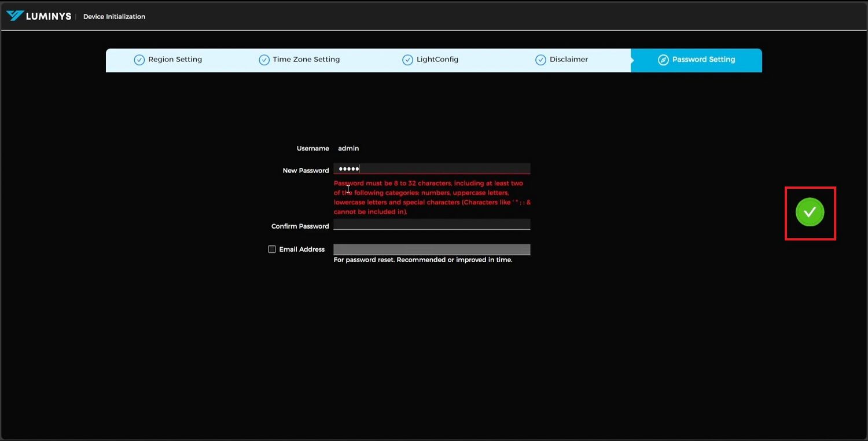Click the check icon on Region Setting step
This screenshot has width=868, height=441.
click(x=139, y=59)
